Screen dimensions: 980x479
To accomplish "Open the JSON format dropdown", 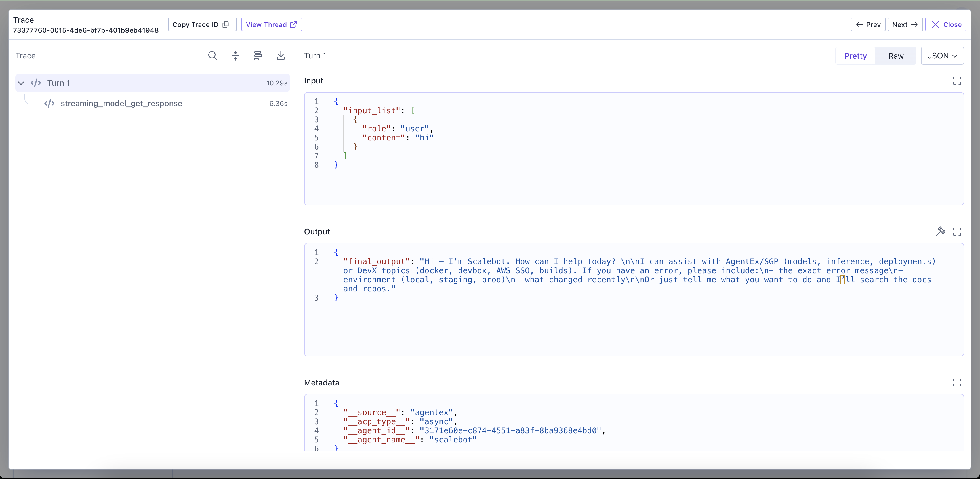I will point(942,56).
